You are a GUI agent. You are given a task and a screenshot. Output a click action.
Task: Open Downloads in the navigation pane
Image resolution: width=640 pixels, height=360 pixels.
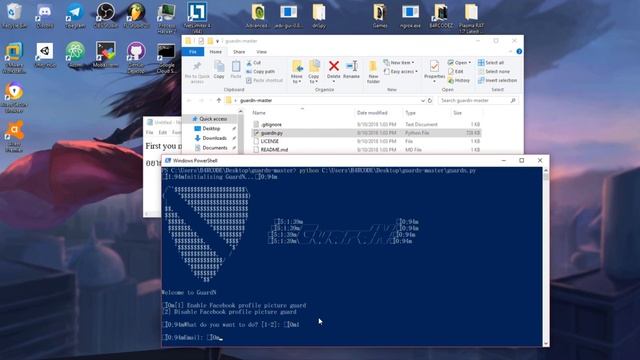pos(214,138)
